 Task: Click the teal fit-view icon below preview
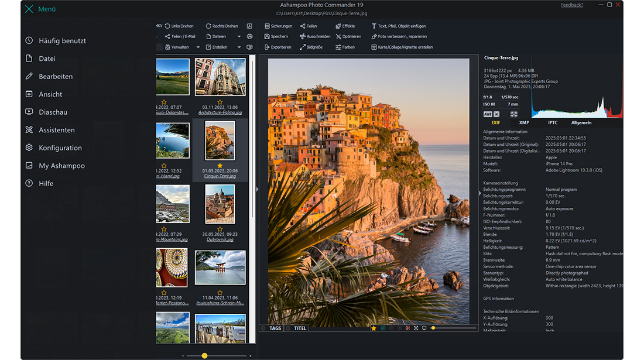383,328
